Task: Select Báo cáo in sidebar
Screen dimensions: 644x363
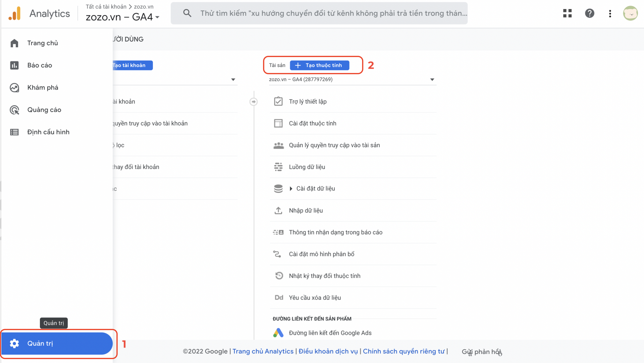Action: 40,65
